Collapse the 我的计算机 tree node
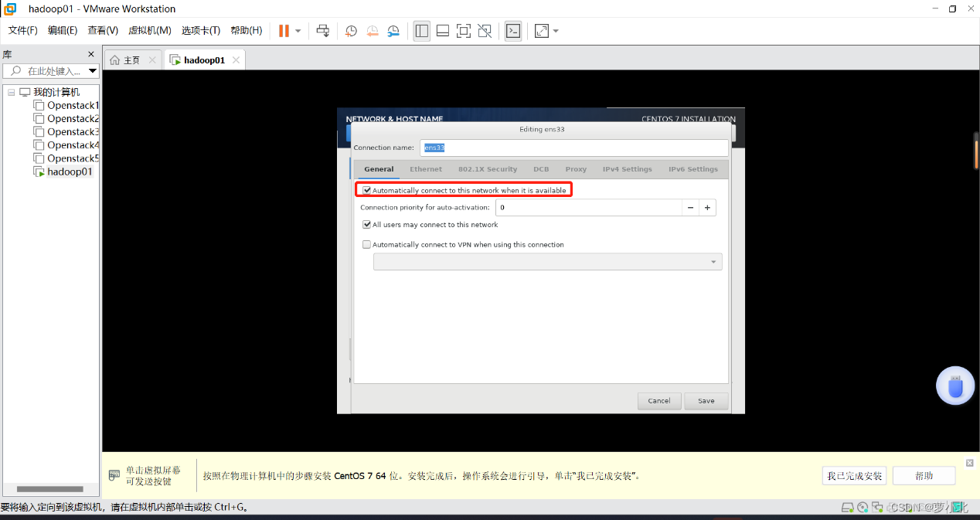Viewport: 980px width, 520px height. click(12, 92)
